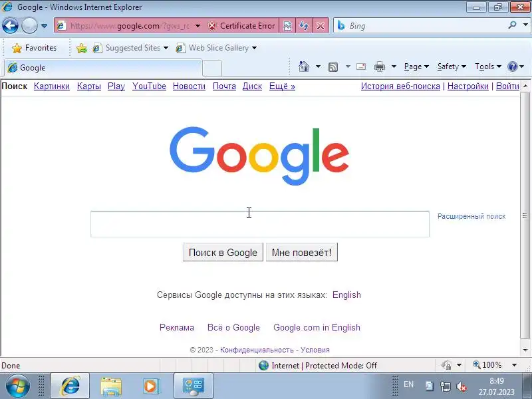Open the 100% zoom level button
The width and height of the screenshot is (532, 399).
click(x=487, y=365)
